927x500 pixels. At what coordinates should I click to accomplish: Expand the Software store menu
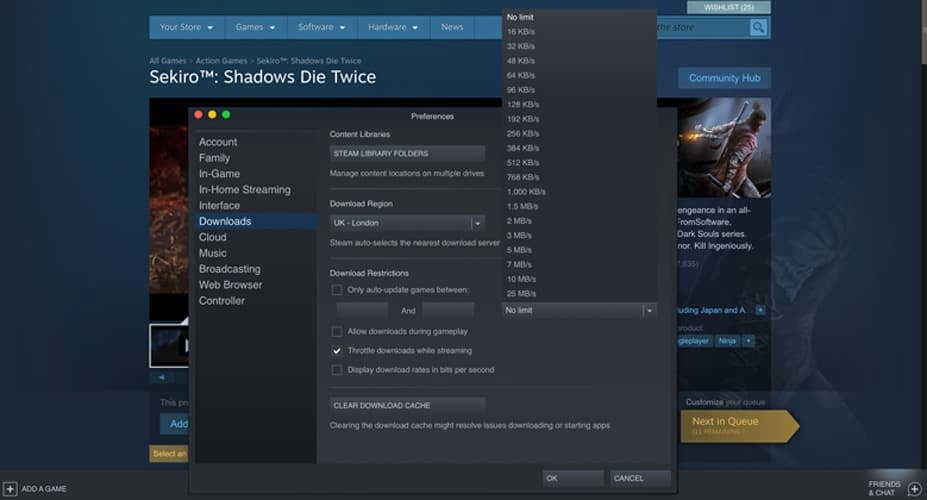point(322,27)
